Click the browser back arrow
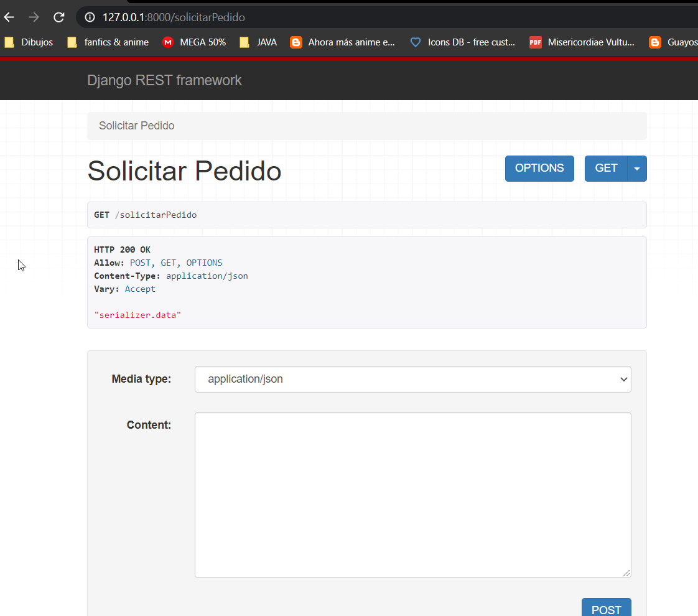 (x=9, y=17)
